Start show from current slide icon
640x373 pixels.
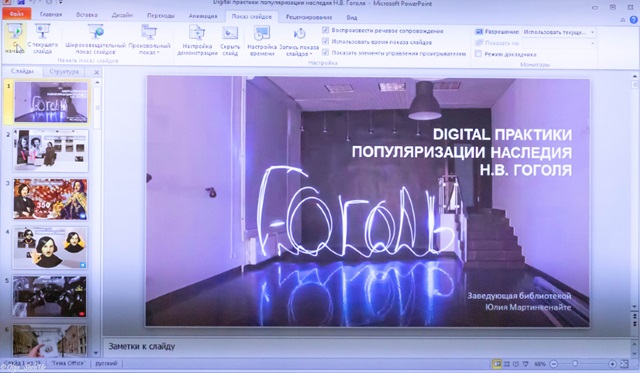tap(42, 39)
